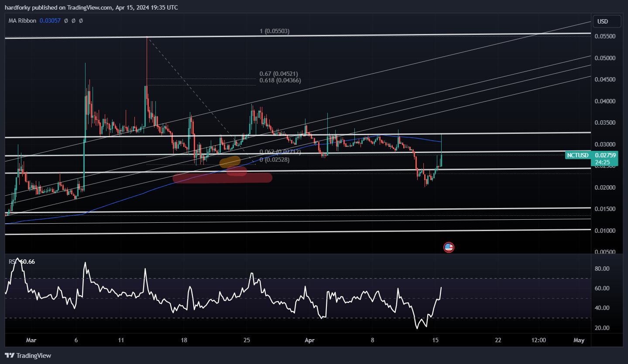Click the 0.04000 price axis label

605,101
